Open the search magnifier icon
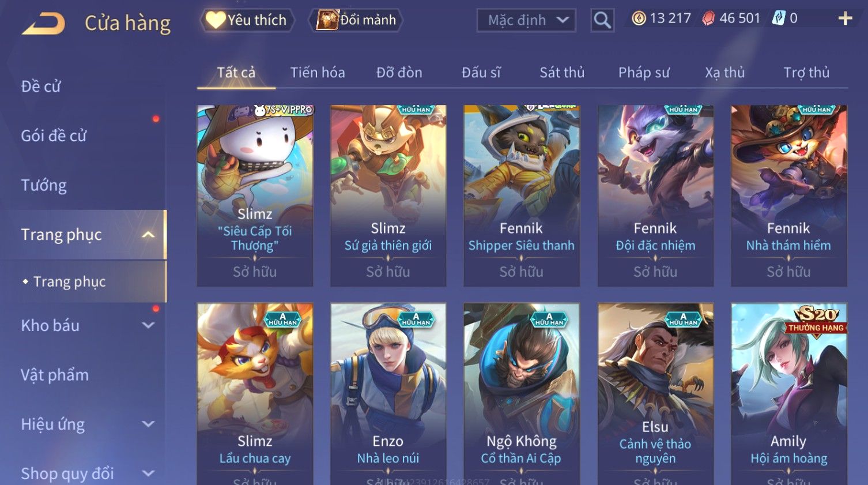The height and width of the screenshot is (485, 868). point(602,20)
